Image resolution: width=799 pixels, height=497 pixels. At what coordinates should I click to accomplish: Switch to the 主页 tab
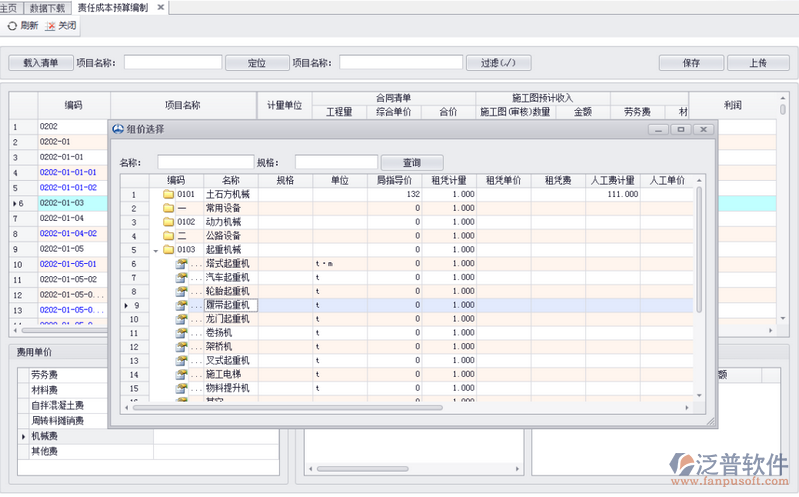[x=11, y=7]
